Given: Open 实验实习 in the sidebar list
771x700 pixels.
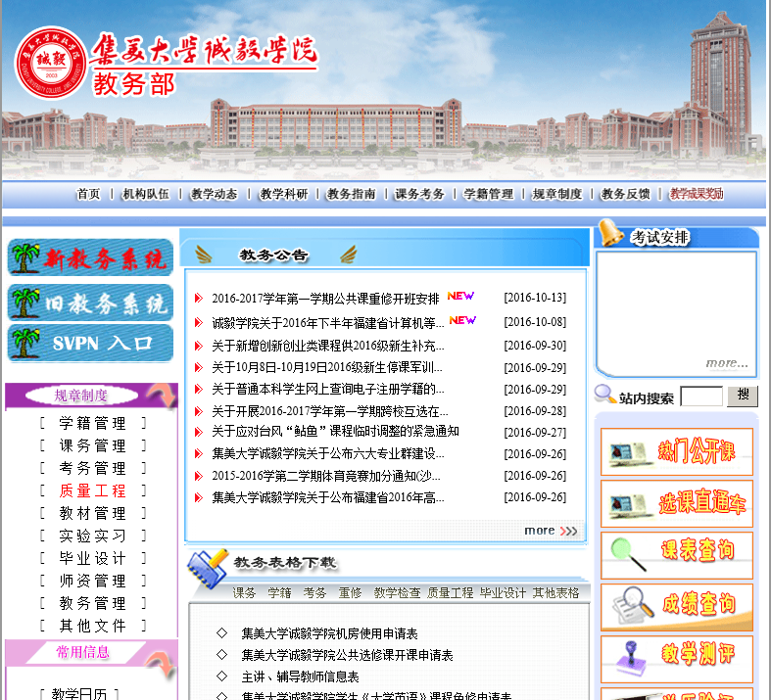Looking at the screenshot, I should 93,536.
